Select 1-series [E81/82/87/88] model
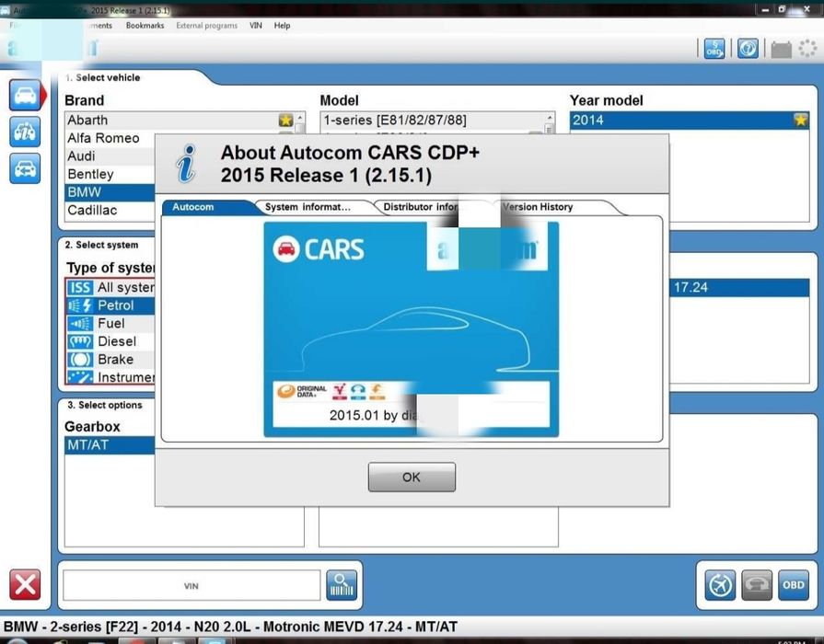This screenshot has height=644, width=824. point(432,121)
